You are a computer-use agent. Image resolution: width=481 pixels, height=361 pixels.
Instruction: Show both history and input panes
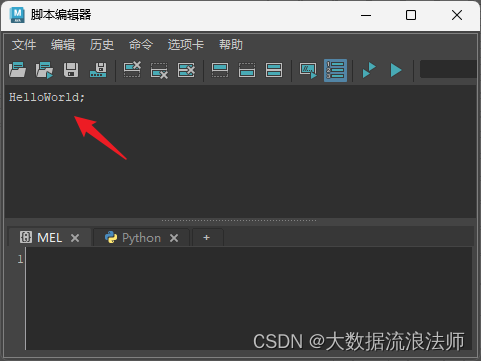pyautogui.click(x=274, y=70)
